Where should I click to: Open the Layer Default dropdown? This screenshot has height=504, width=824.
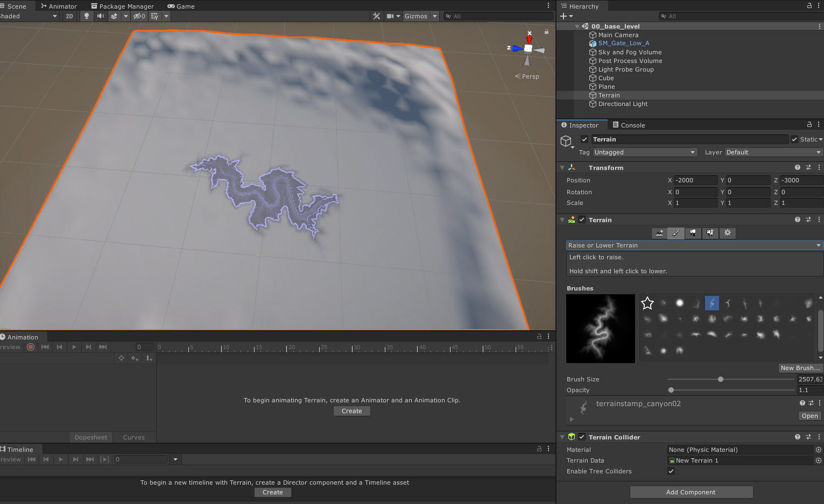click(x=773, y=152)
